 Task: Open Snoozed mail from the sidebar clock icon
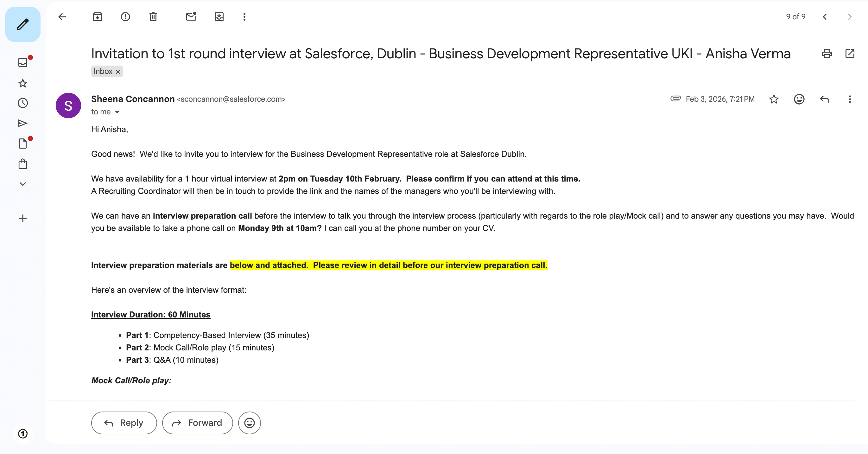tap(22, 103)
